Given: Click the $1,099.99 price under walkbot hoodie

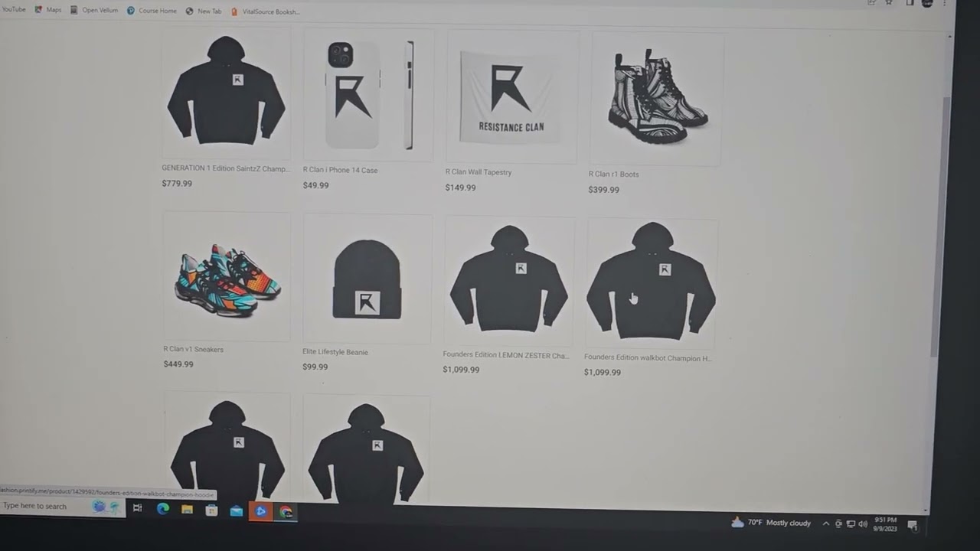Looking at the screenshot, I should pos(603,372).
